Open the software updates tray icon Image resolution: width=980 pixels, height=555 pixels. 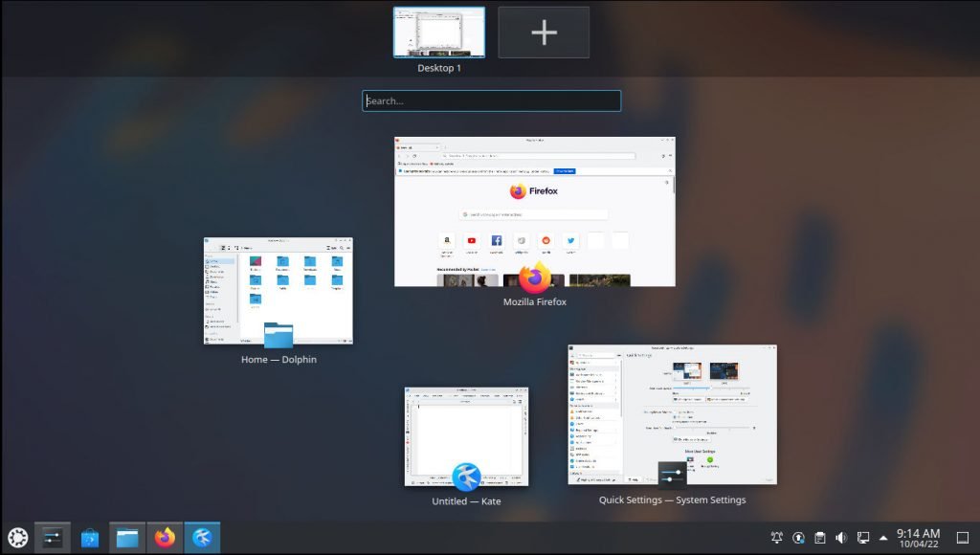click(x=797, y=538)
